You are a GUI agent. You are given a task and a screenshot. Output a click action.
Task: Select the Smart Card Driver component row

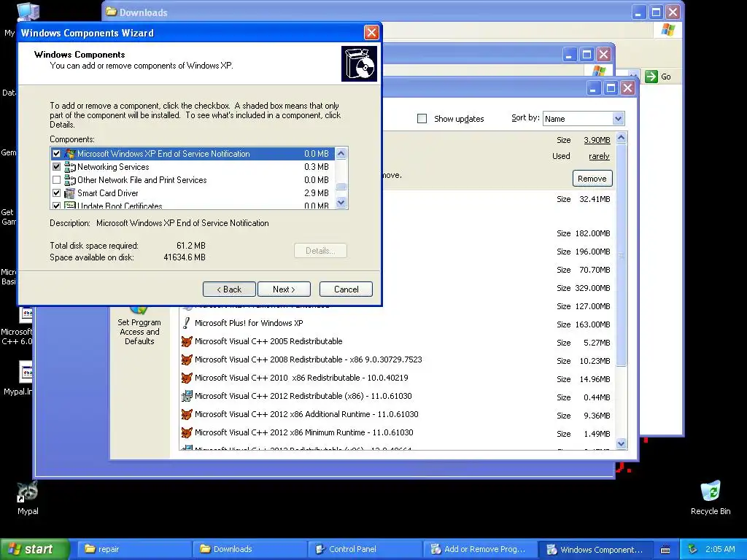(193, 193)
